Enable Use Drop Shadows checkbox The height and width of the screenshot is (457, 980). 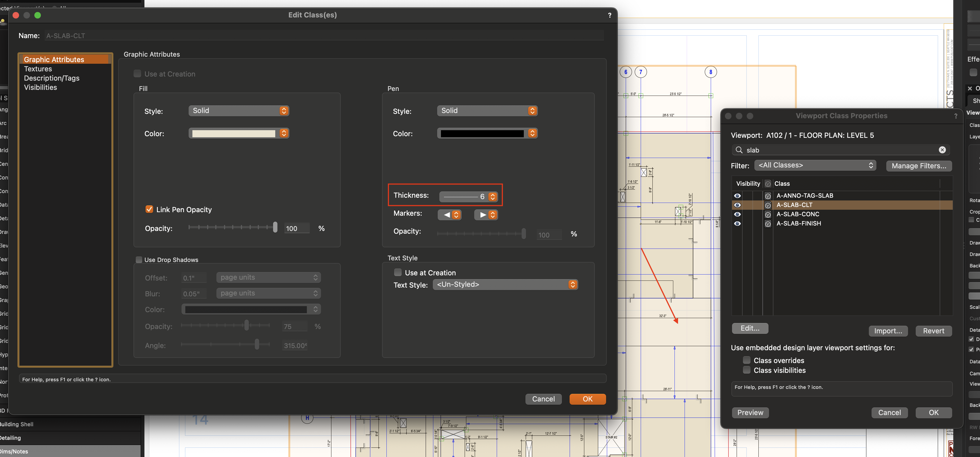139,260
